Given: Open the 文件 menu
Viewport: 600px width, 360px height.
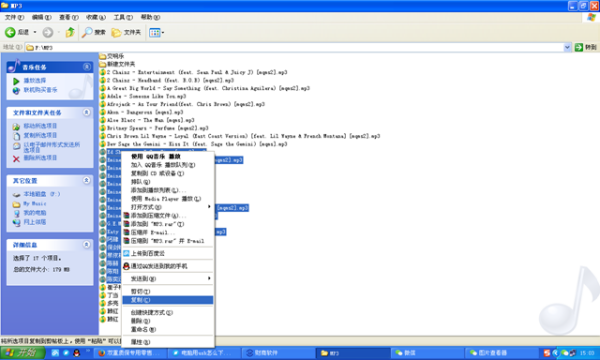Looking at the screenshot, I should 14,17.
